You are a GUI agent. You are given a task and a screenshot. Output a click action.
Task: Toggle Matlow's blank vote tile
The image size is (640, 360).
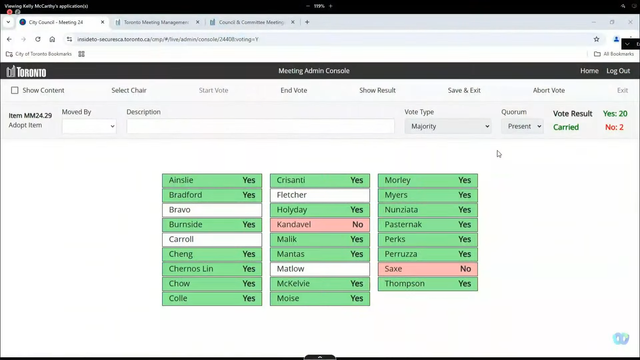tap(320, 269)
